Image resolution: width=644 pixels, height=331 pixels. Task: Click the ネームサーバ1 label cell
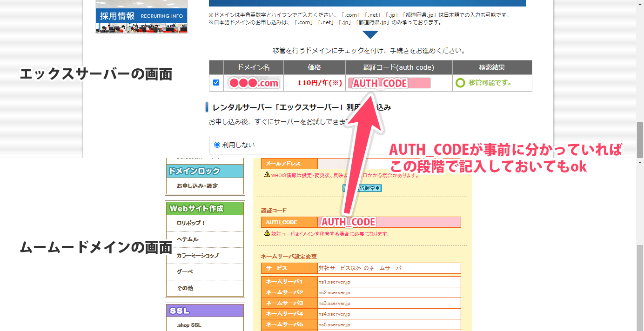click(x=289, y=282)
